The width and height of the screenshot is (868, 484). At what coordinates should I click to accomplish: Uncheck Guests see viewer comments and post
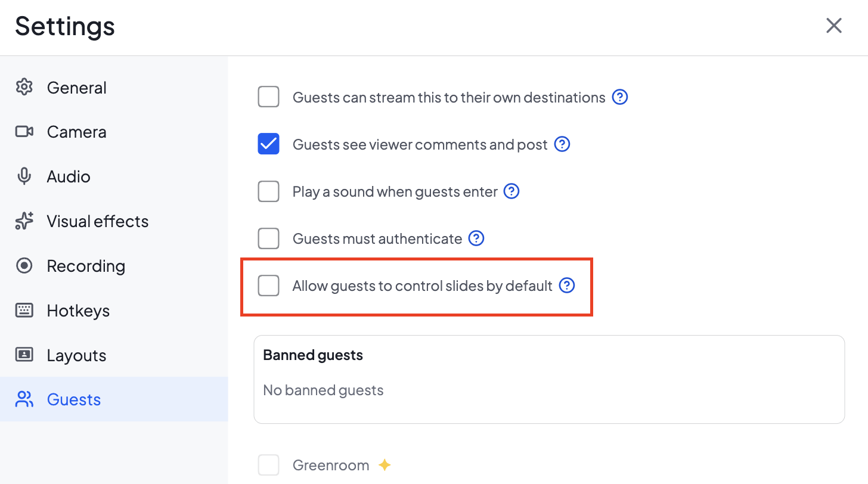(x=268, y=144)
